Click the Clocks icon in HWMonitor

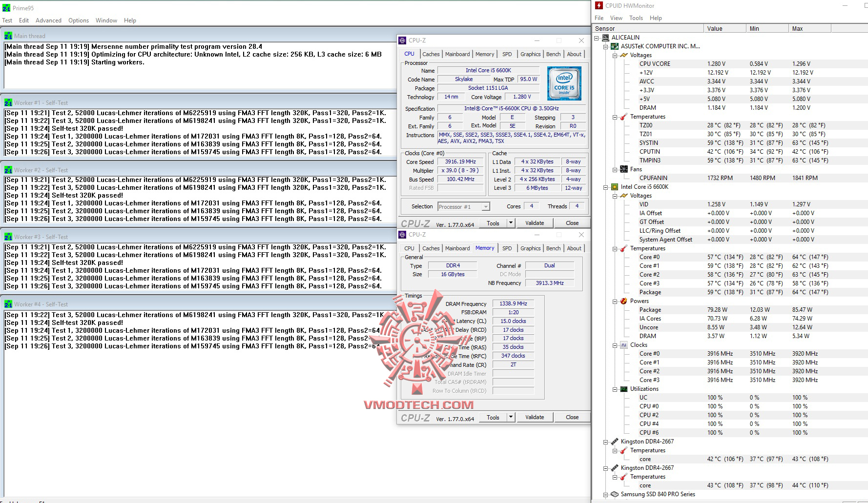pos(624,345)
